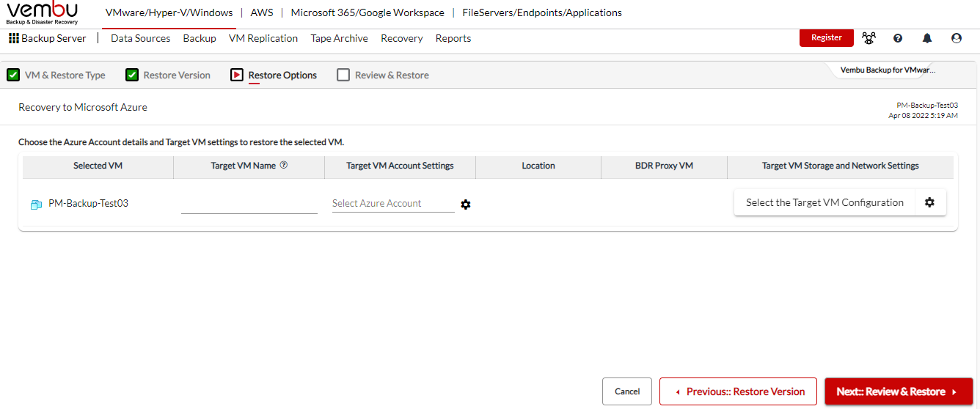Viewport: 980px width, 409px height.
Task: Click the VM & Restore Type step label
Action: [x=65, y=75]
